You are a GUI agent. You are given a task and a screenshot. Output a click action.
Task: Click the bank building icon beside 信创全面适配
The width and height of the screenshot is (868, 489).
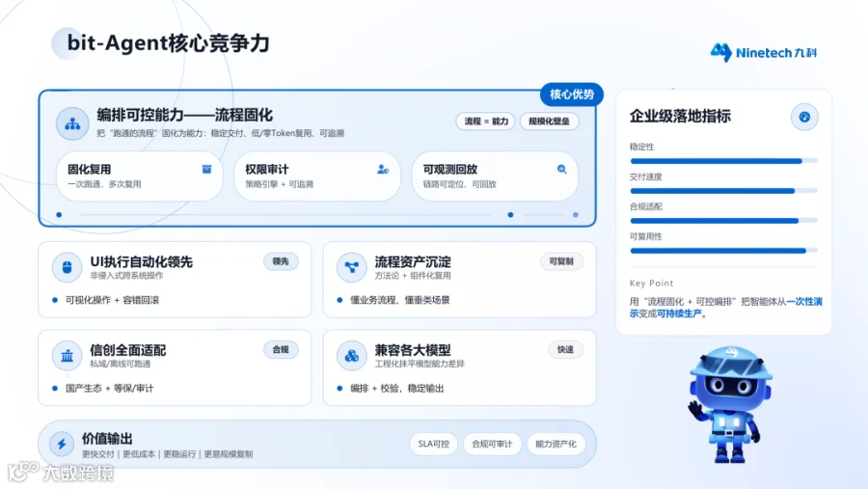[67, 356]
